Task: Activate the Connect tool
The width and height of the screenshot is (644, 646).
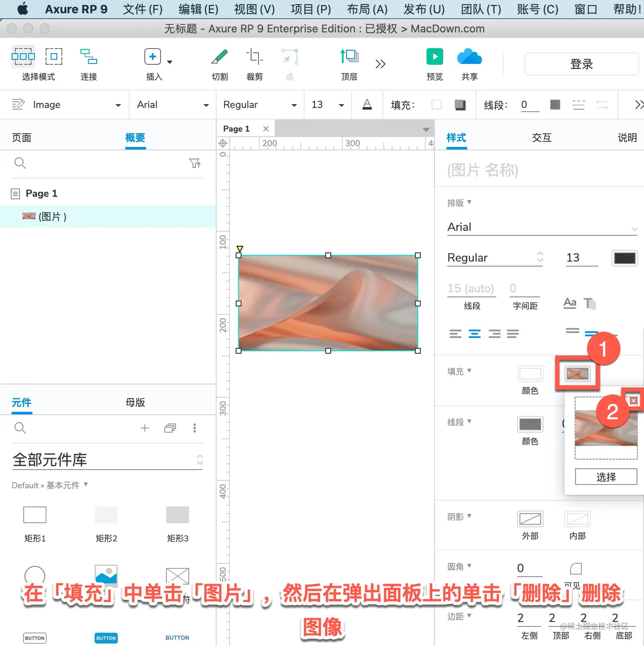Action: point(89,56)
